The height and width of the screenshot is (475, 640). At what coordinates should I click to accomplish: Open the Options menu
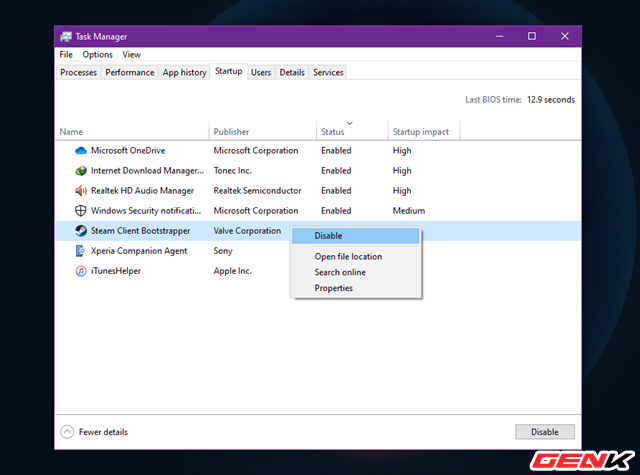(x=97, y=55)
